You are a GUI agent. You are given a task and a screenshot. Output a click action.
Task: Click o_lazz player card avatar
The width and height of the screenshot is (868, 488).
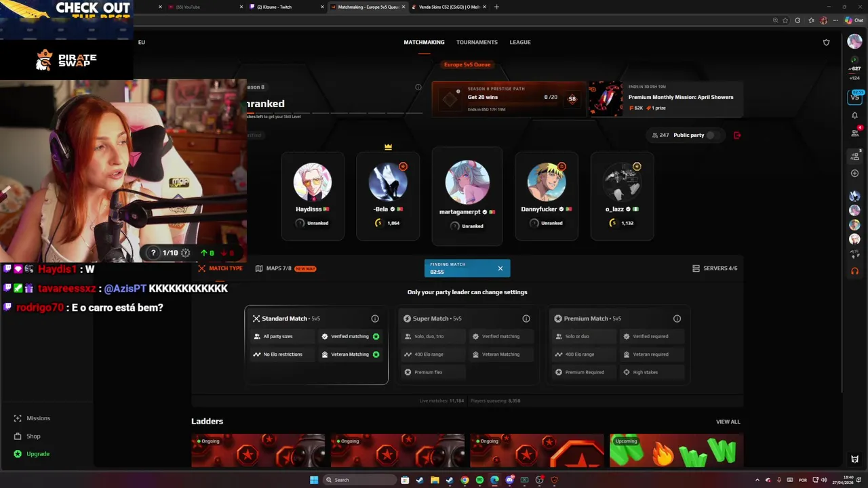623,181
